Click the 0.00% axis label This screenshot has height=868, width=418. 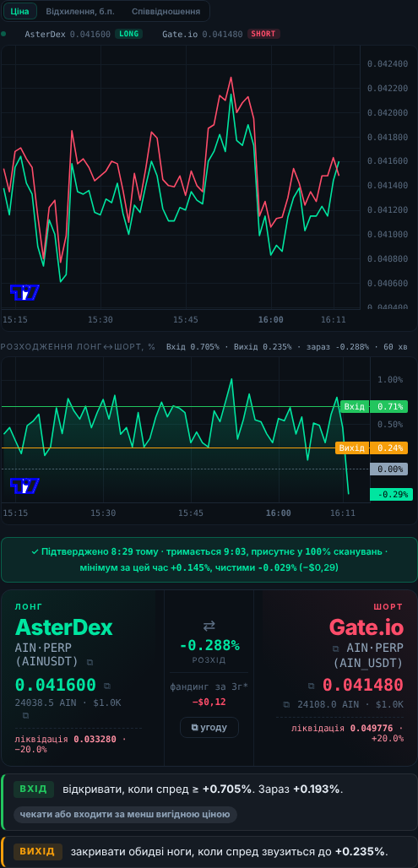coord(388,469)
